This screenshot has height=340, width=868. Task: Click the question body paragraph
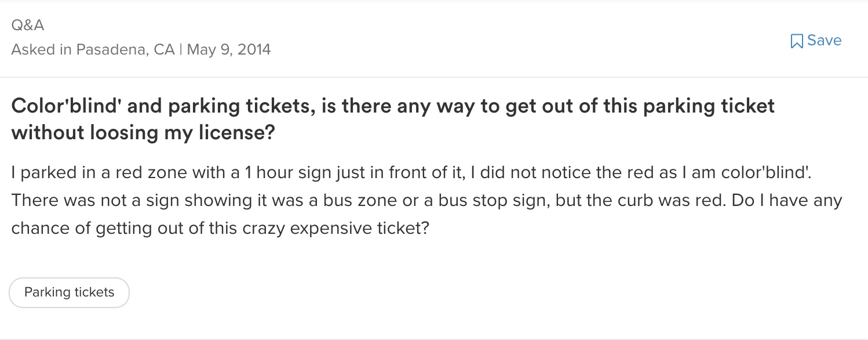pos(427,200)
